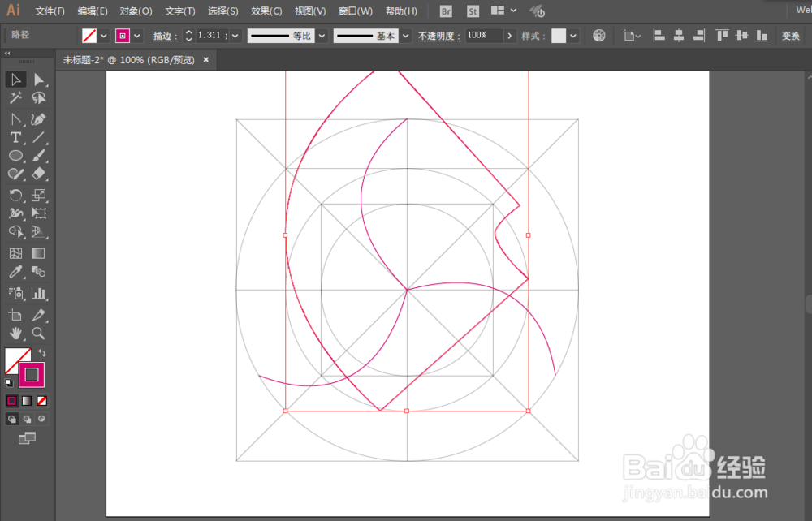Open the 编辑(E) menu
Screen dimensions: 812x521
93,11
